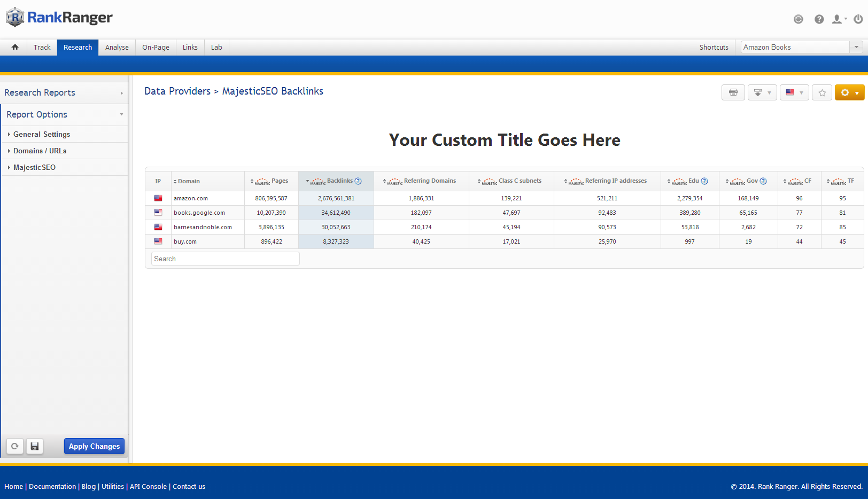868x499 pixels.
Task: Click the home icon in navigation bar
Action: (15, 47)
